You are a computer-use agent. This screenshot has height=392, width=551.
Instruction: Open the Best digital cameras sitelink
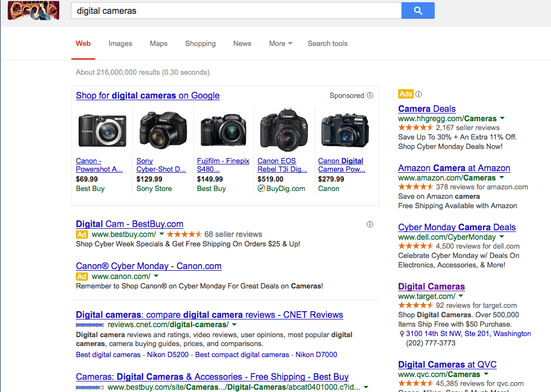(108, 355)
